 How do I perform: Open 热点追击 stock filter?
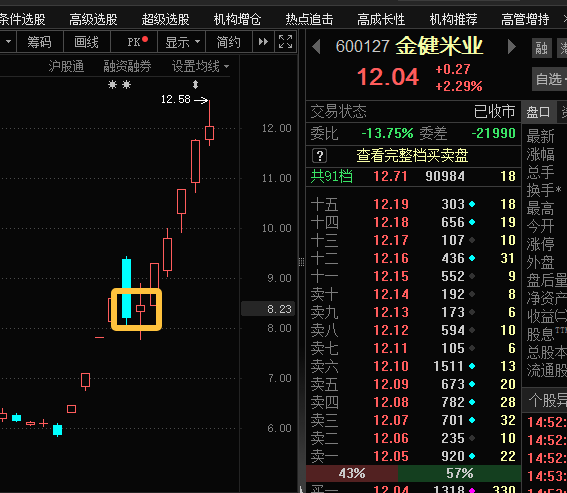tap(309, 19)
